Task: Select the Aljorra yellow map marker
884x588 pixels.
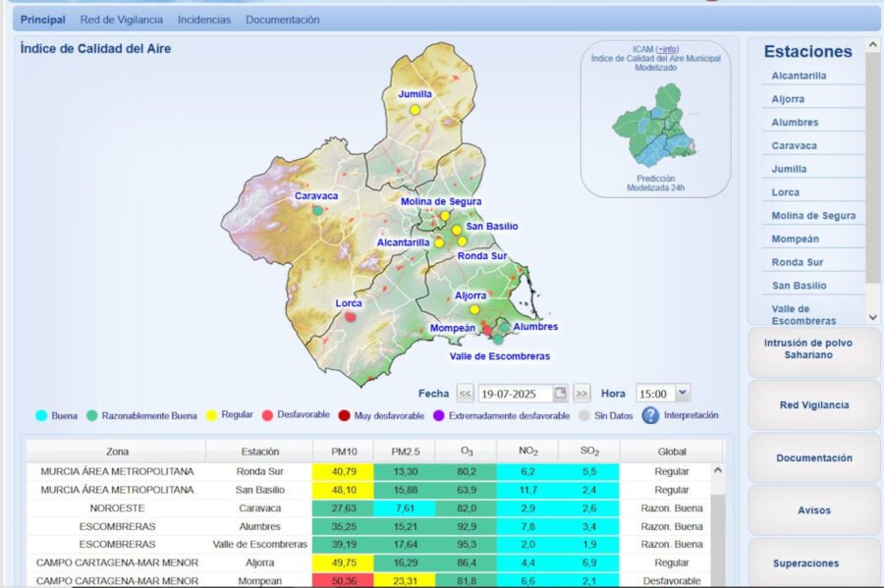Action: click(474, 309)
